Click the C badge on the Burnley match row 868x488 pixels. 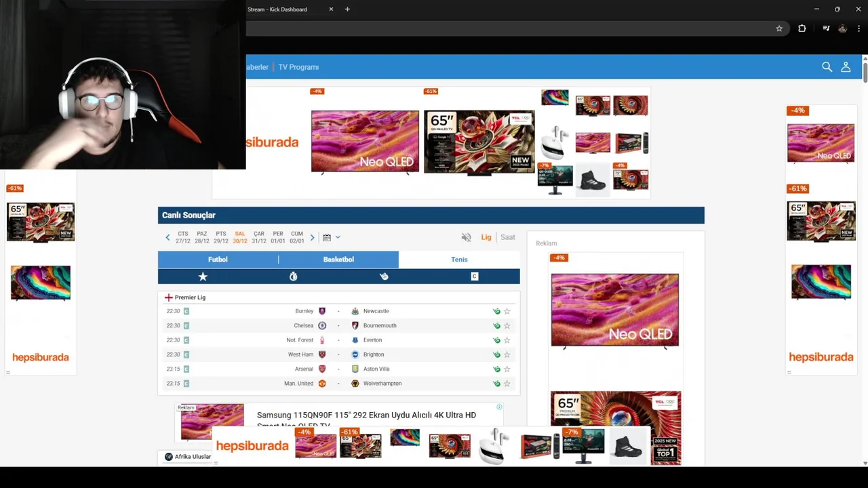point(186,311)
